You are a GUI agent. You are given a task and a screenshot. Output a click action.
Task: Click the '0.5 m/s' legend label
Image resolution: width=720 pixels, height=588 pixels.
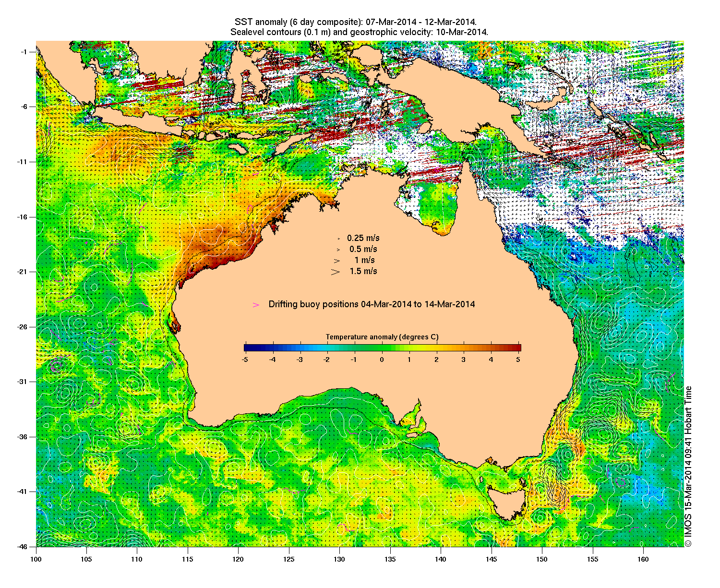[363, 249]
